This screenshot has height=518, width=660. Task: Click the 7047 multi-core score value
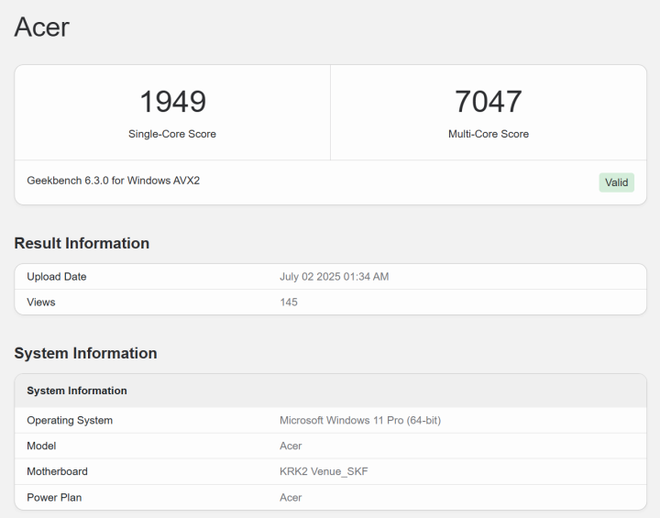[488, 102]
